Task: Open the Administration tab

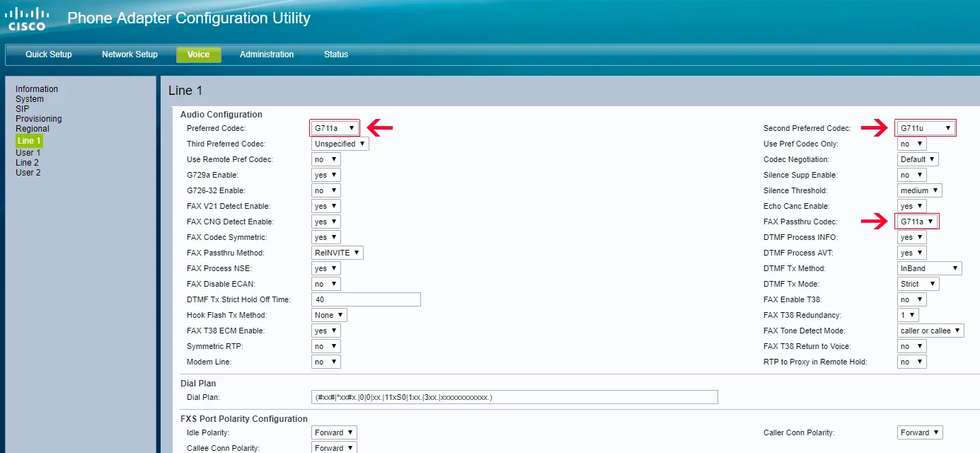Action: pyautogui.click(x=267, y=55)
